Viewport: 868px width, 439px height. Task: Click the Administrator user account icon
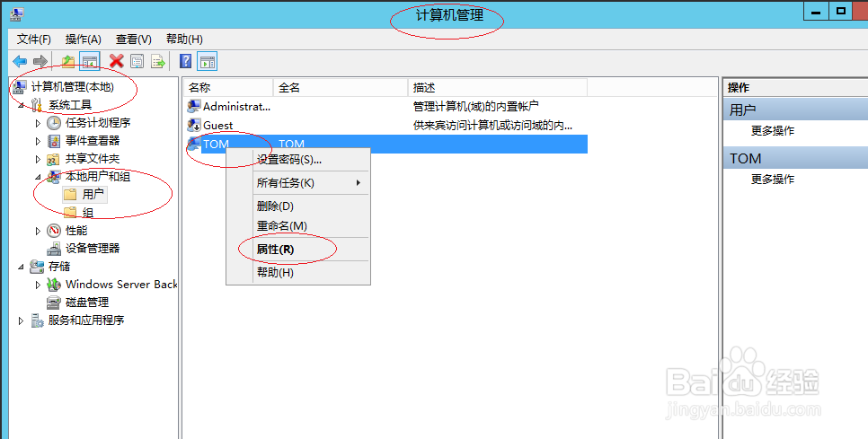(194, 107)
